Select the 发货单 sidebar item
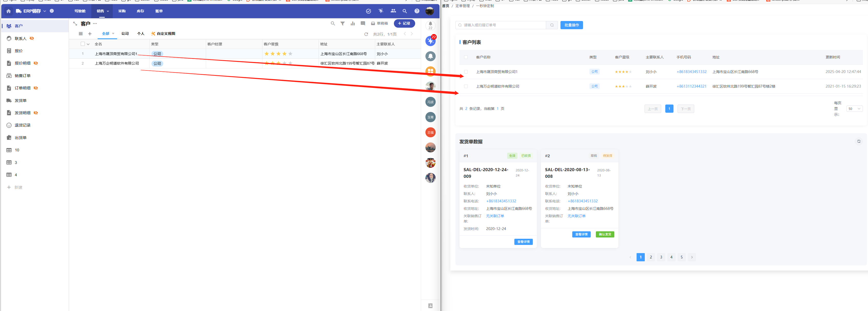The width and height of the screenshot is (868, 311). click(21, 100)
